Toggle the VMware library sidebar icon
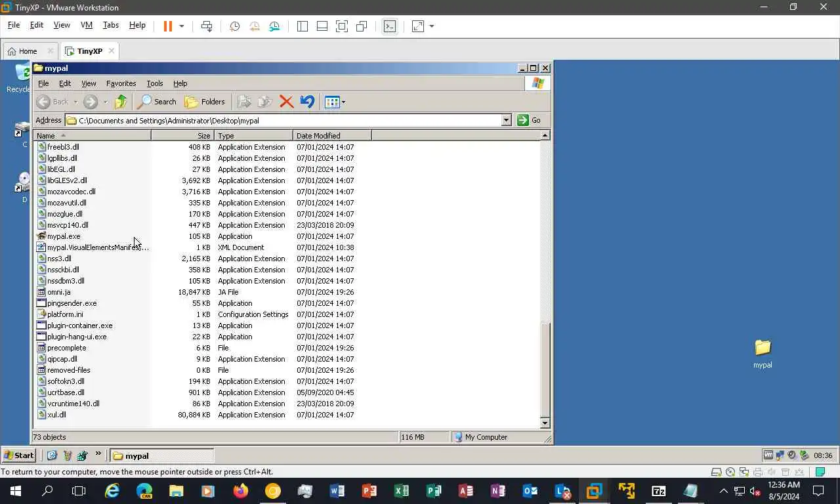The height and width of the screenshot is (504, 840). tap(303, 26)
